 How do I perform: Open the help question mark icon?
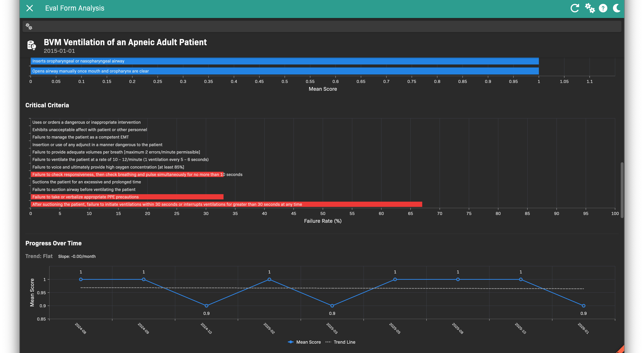tap(603, 8)
